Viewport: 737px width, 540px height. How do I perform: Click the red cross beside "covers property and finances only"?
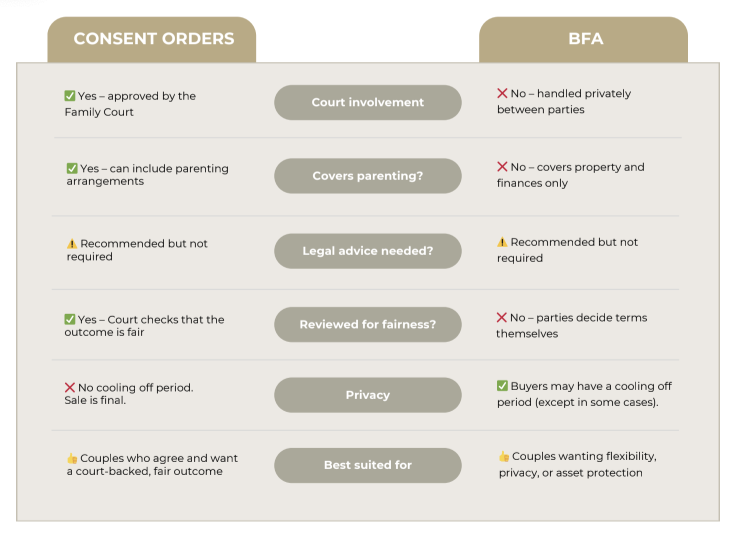pos(502,167)
